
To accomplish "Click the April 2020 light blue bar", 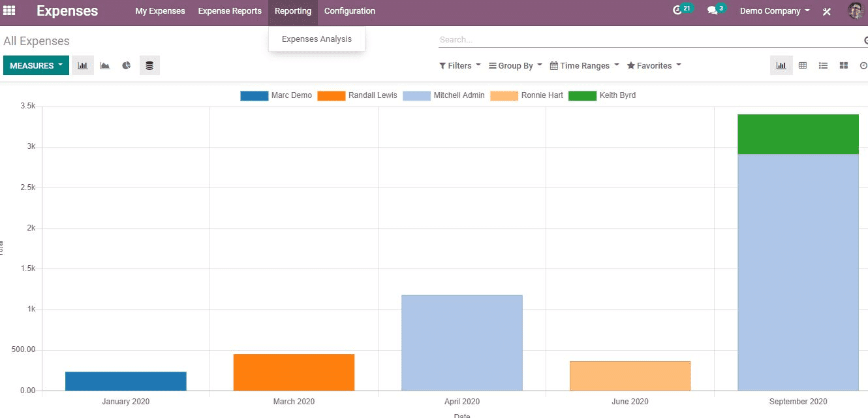I will tap(462, 343).
